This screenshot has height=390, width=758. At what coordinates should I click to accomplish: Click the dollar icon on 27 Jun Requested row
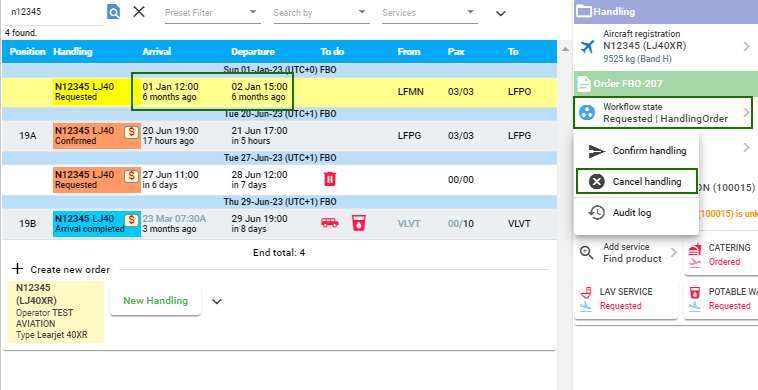pyautogui.click(x=131, y=176)
